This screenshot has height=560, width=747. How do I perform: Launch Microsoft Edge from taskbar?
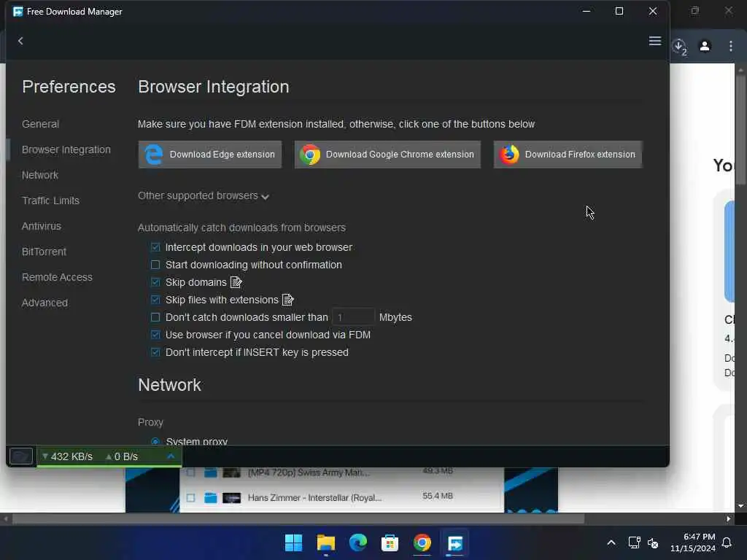point(357,542)
